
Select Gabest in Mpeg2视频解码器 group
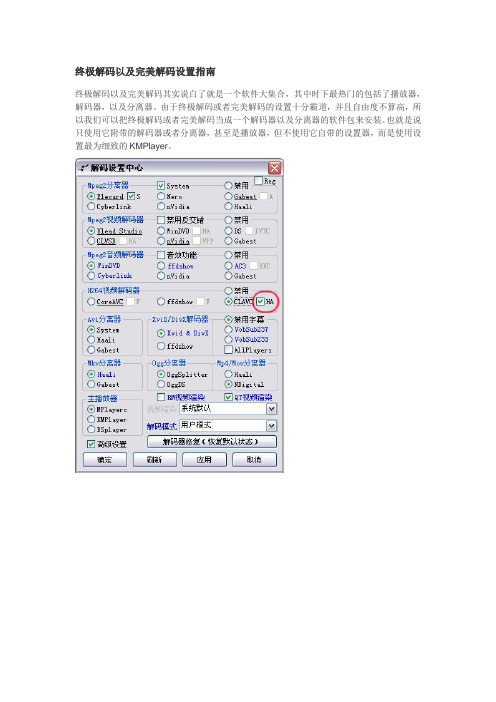pyautogui.click(x=228, y=241)
